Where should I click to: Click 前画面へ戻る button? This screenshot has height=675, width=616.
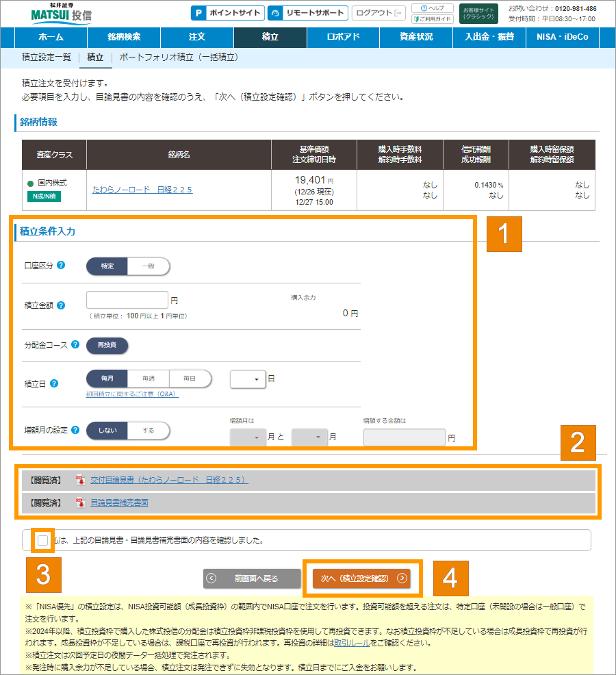[x=253, y=578]
